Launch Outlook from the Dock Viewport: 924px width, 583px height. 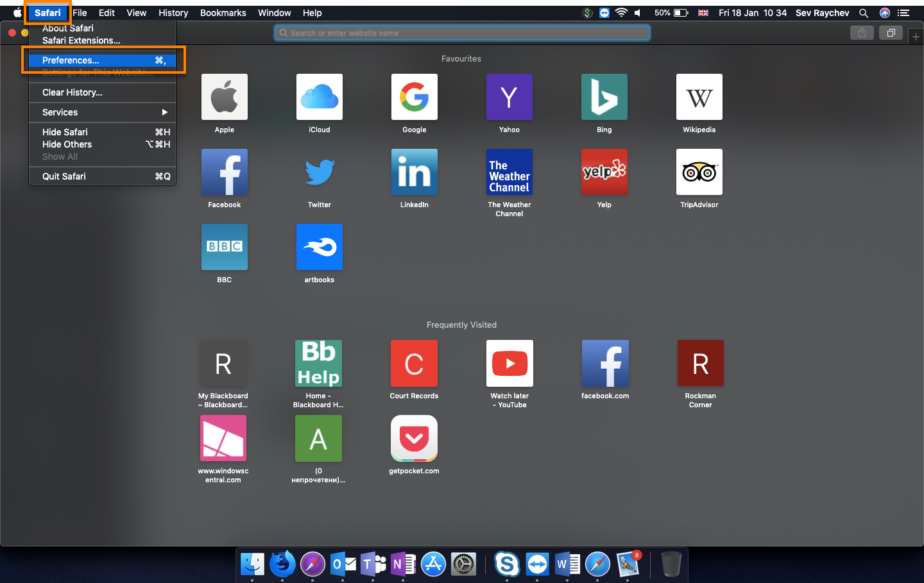pyautogui.click(x=343, y=564)
